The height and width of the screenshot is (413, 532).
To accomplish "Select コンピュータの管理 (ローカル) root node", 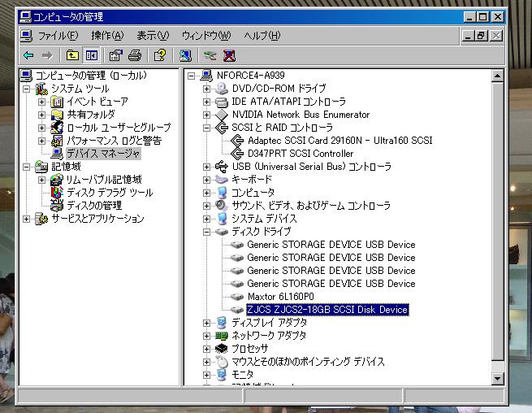I will pyautogui.click(x=91, y=75).
